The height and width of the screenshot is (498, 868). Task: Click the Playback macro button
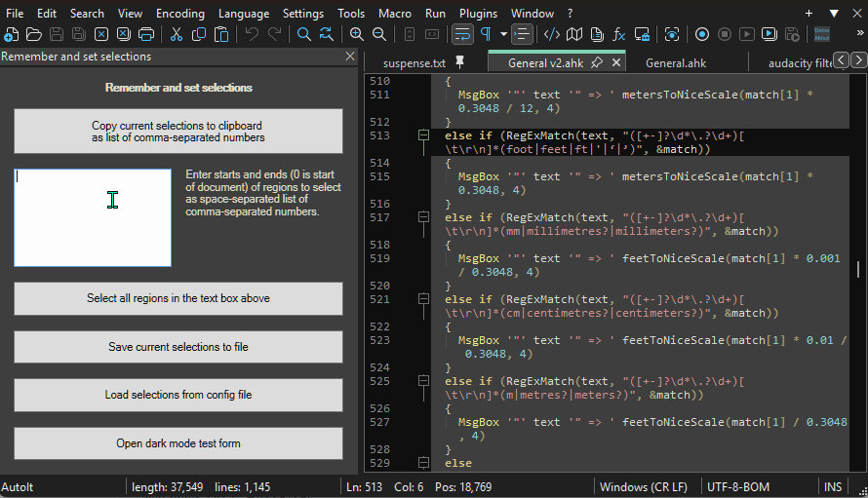pos(747,34)
